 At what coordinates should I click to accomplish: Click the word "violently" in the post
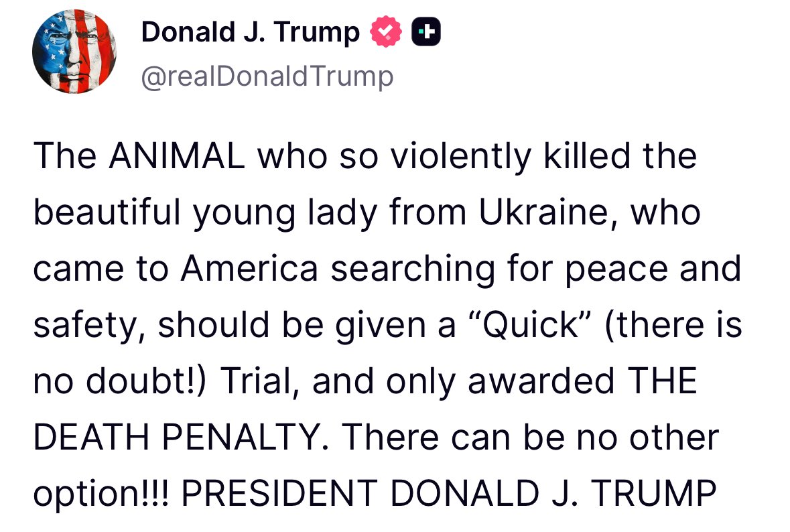click(x=461, y=157)
